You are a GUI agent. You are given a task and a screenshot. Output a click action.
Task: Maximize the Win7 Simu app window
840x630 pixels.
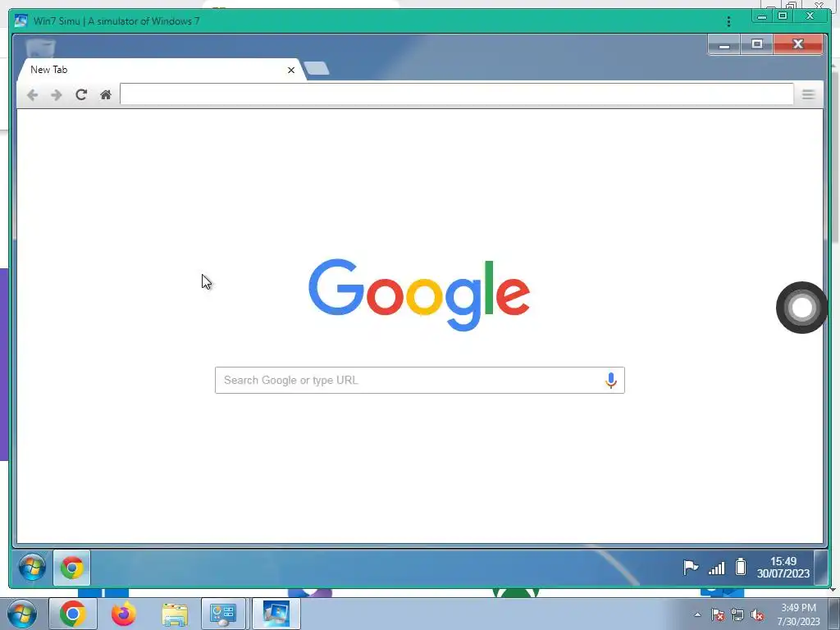[x=783, y=16]
